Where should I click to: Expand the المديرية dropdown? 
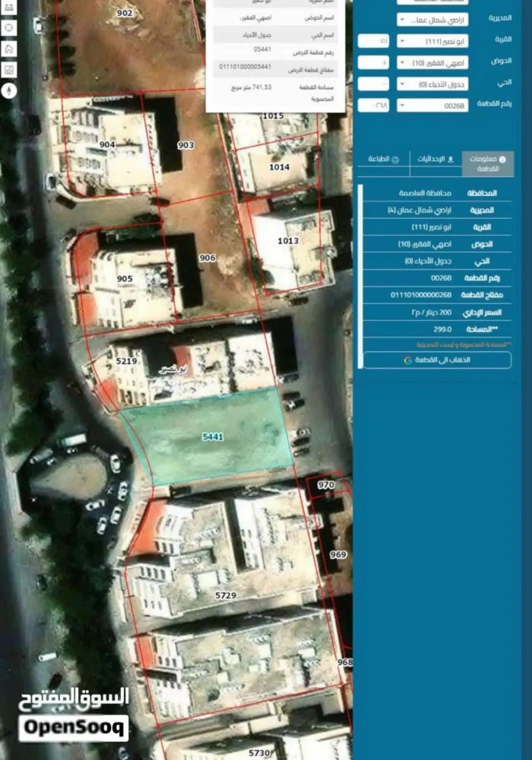tap(432, 20)
